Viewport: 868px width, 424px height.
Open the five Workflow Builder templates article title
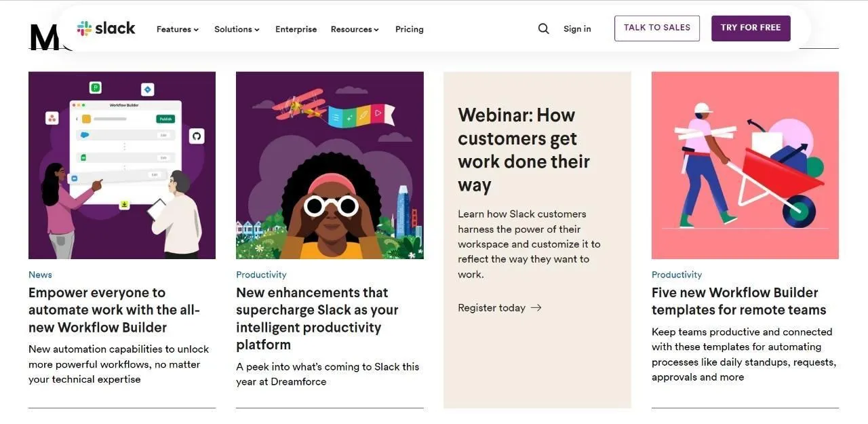tap(738, 301)
